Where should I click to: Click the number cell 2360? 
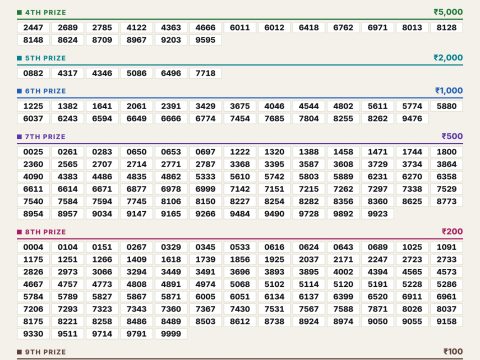33,164
